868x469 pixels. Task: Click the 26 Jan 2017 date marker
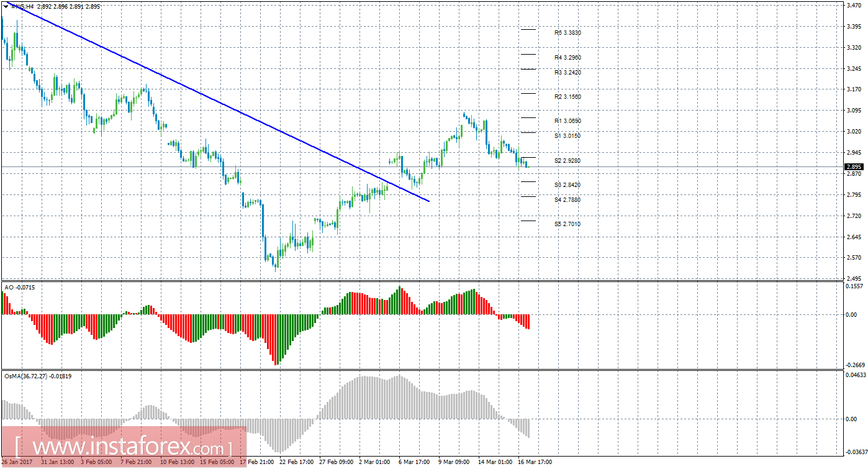click(x=17, y=462)
